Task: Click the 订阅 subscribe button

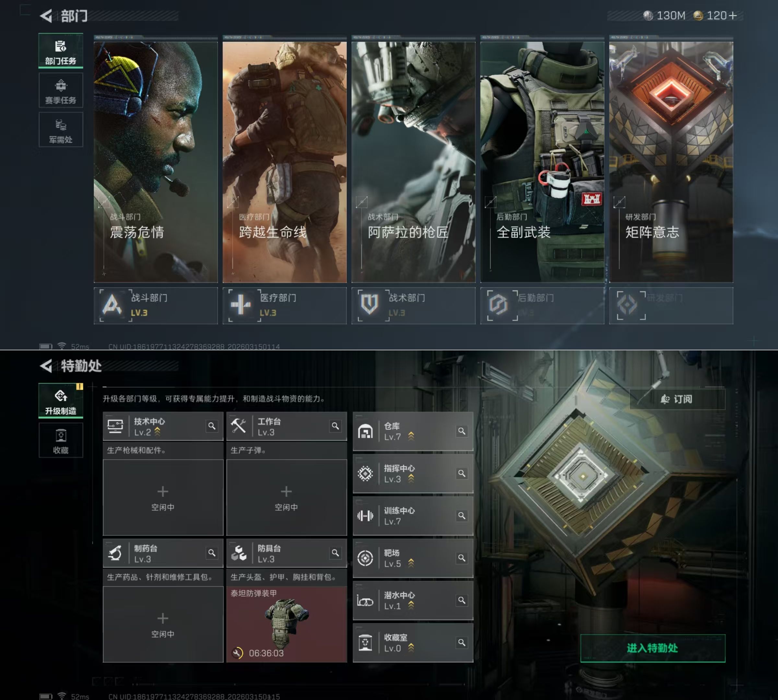Action: click(677, 399)
